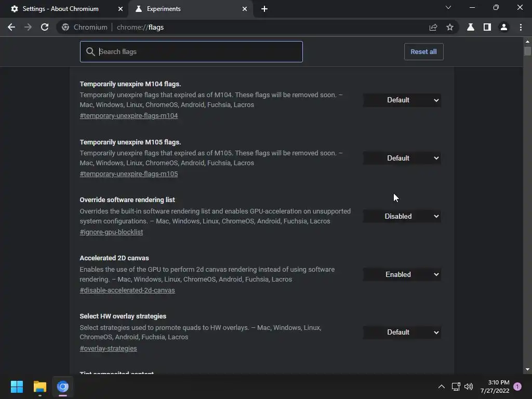Close the Settings - About Chromium tab

[121, 9]
